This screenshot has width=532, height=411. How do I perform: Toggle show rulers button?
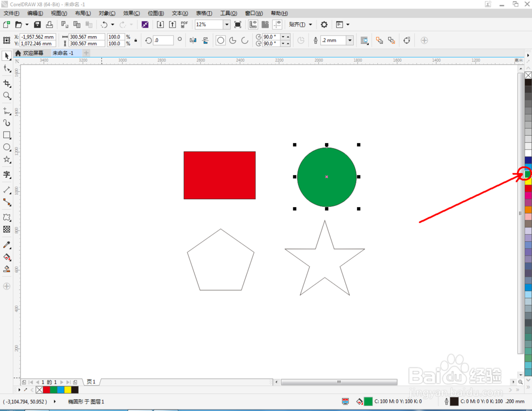(253, 24)
